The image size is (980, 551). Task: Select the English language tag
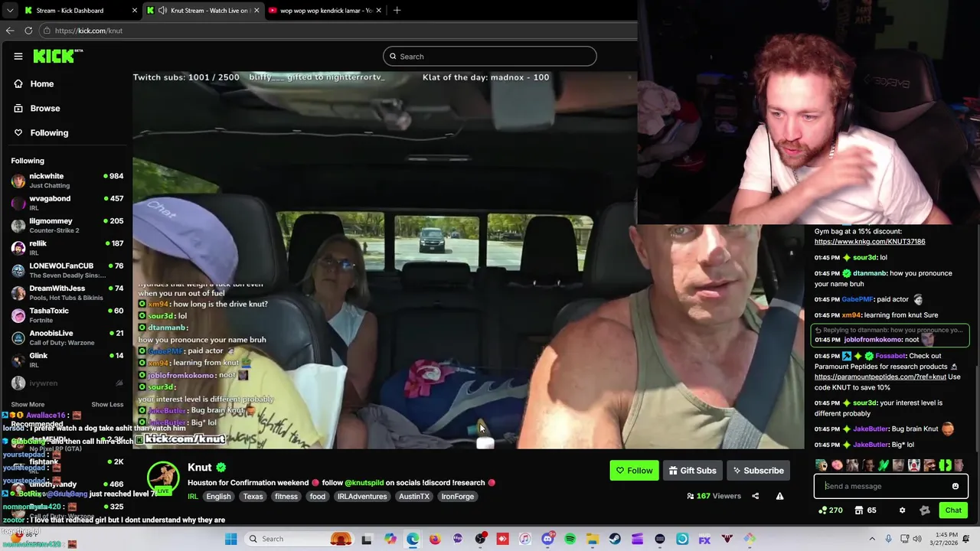click(x=218, y=497)
